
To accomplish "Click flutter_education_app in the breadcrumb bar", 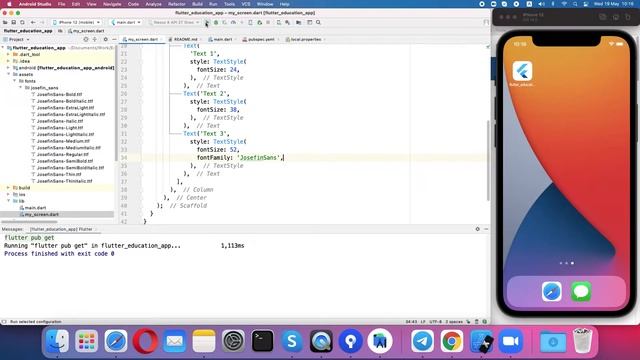I will (x=28, y=31).
